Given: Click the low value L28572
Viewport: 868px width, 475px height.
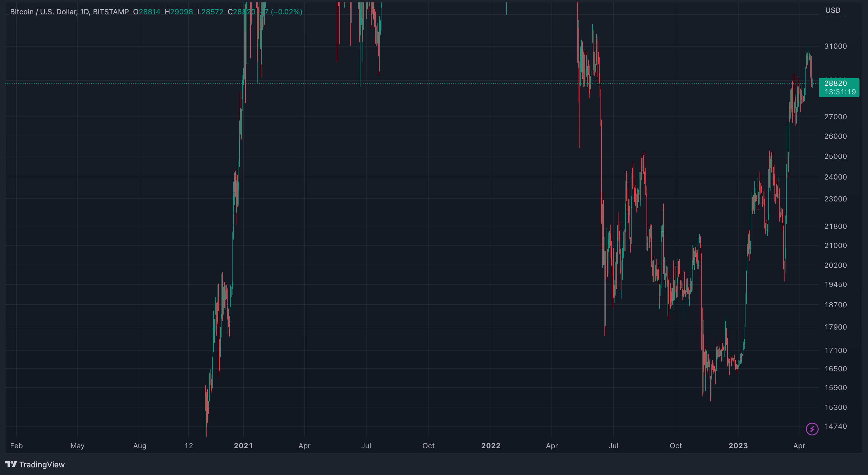Looking at the screenshot, I should pyautogui.click(x=210, y=12).
